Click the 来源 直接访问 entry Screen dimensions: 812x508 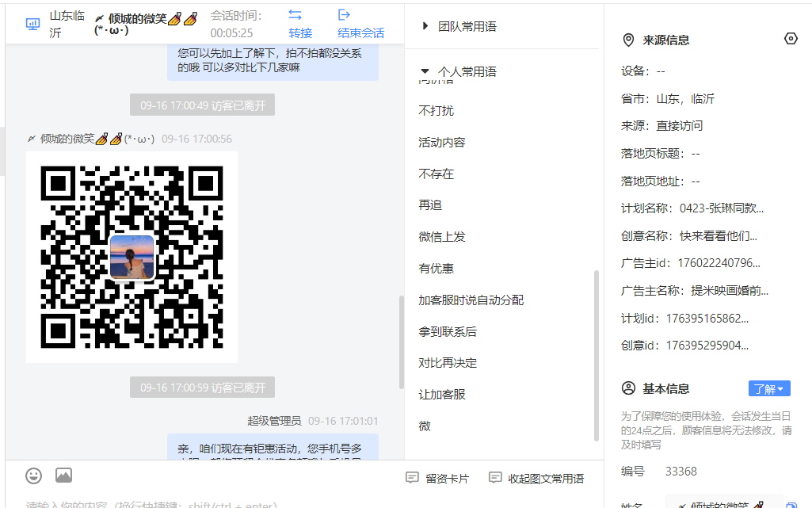[x=661, y=126]
